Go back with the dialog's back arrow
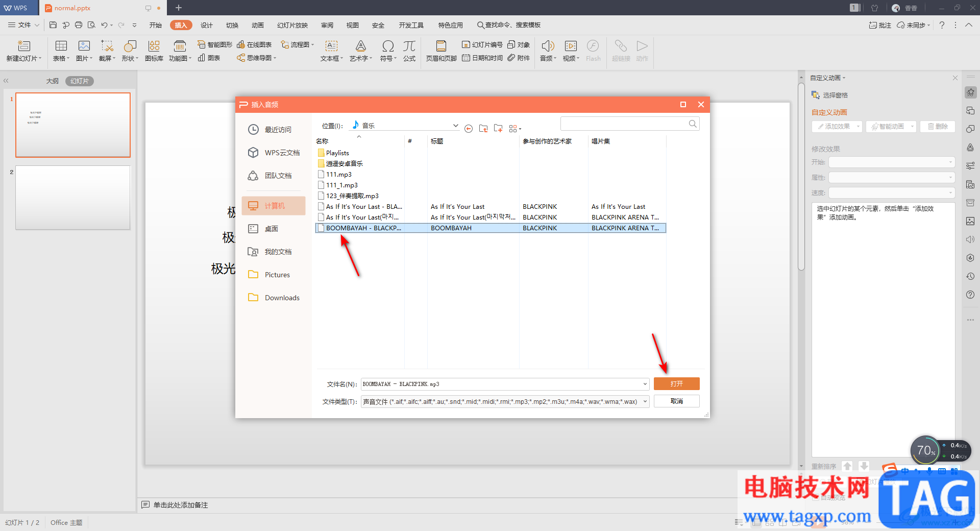The image size is (980, 531). click(469, 129)
